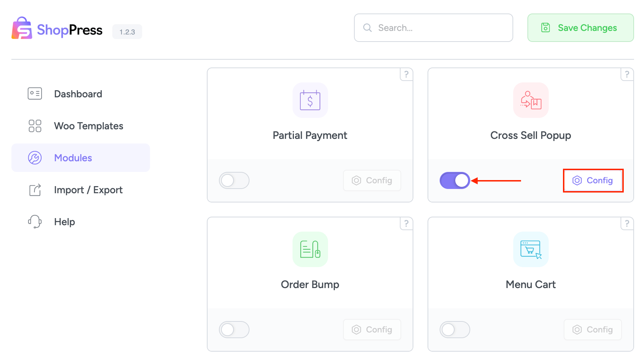Image resolution: width=644 pixels, height=363 pixels.
Task: Select Modules in the sidebar menu
Action: (x=73, y=158)
